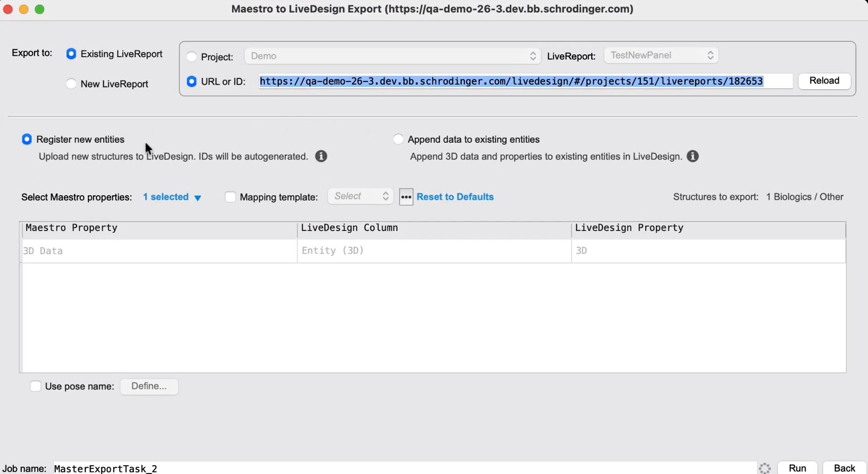
Task: Click Reset to Defaults link
Action: tap(455, 197)
